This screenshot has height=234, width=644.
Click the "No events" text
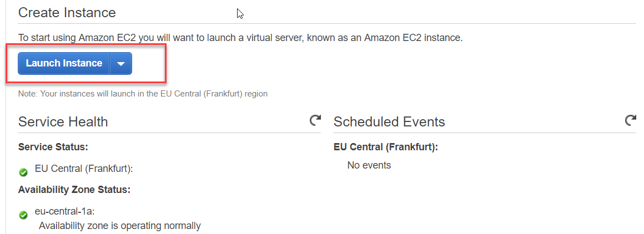click(x=369, y=165)
